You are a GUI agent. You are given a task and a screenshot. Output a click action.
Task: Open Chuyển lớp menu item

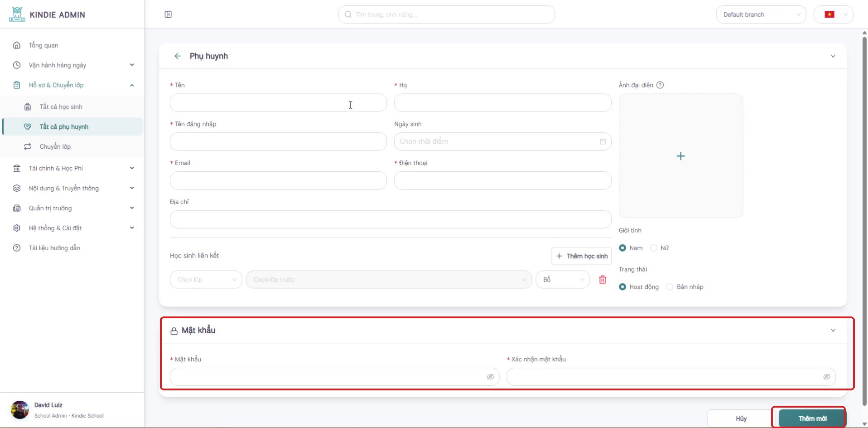[72, 146]
